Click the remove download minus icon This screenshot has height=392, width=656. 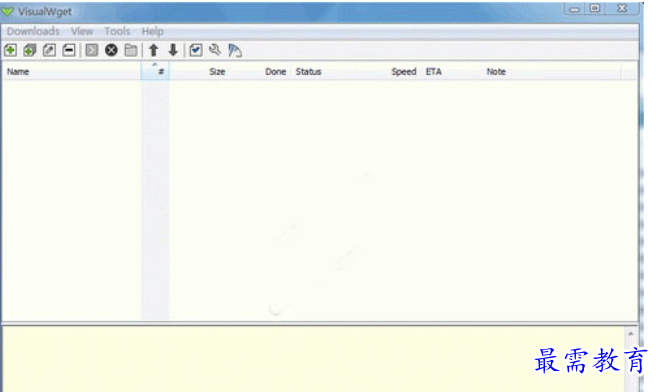[x=69, y=50]
